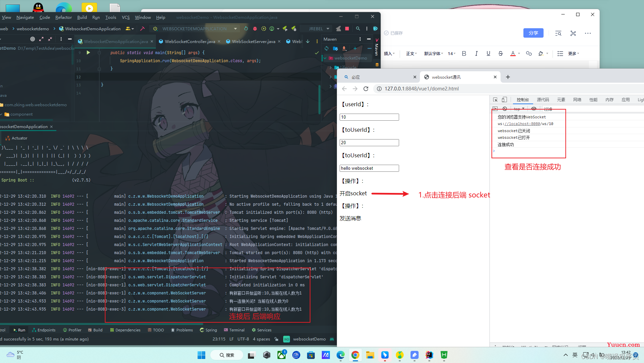Stop the running application red square
This screenshot has height=363, width=644.
(x=347, y=29)
